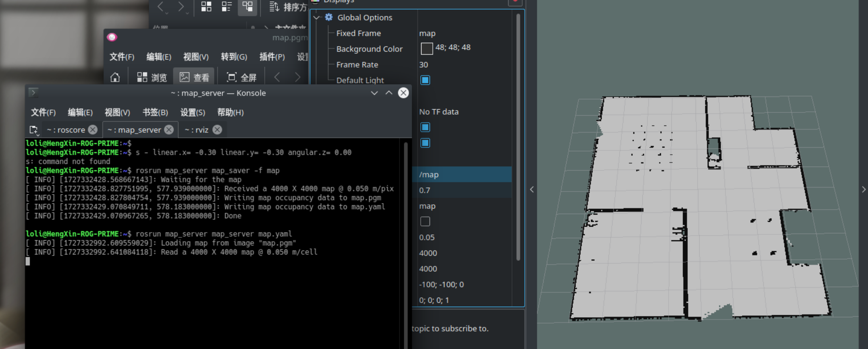Click the Konsole terminal icon in title bar
This screenshot has height=349, width=868.
pyautogui.click(x=33, y=93)
